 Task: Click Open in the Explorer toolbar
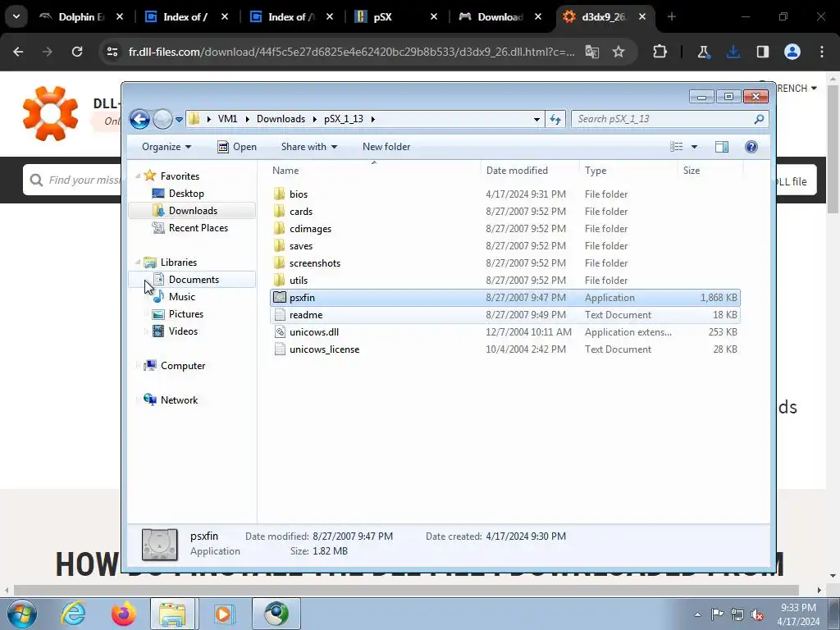click(237, 147)
